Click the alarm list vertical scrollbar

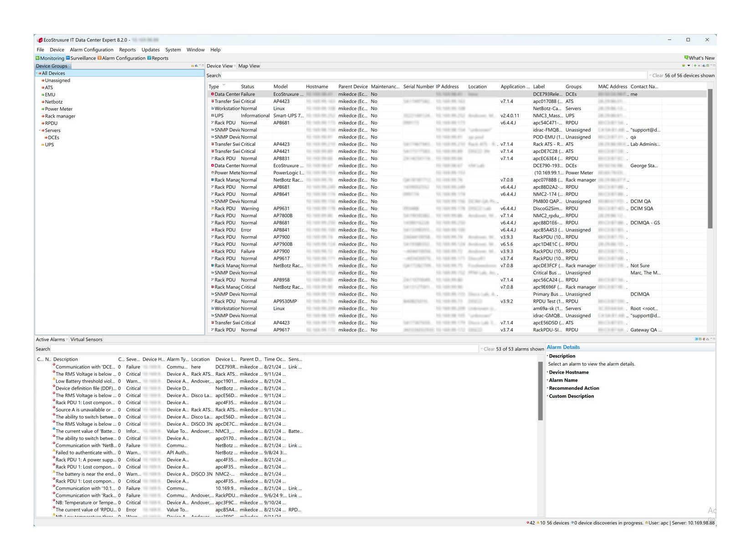(541, 391)
